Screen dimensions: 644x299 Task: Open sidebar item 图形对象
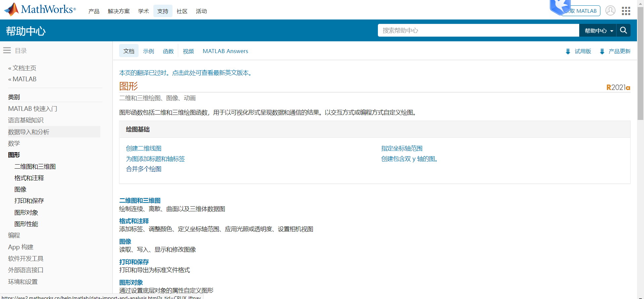26,212
